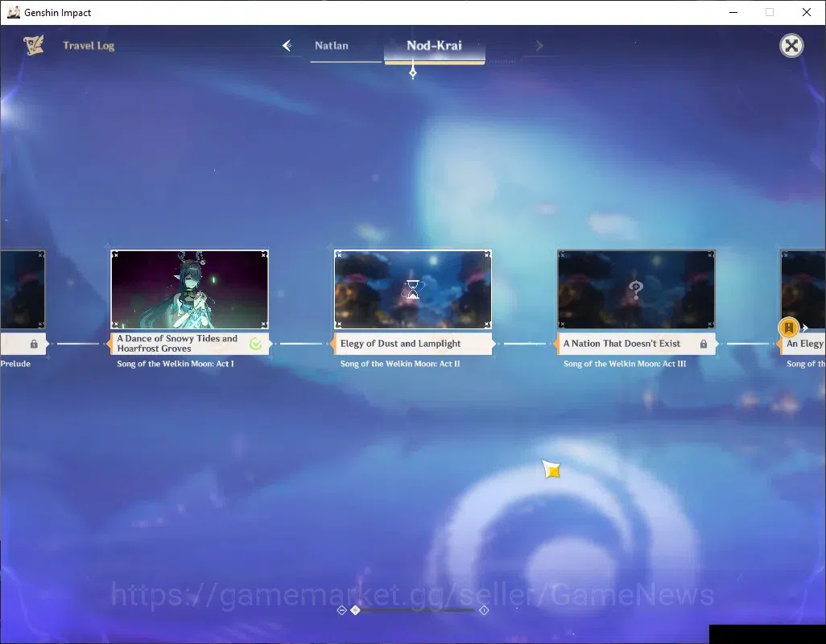Image resolution: width=826 pixels, height=644 pixels.
Task: Click the Act I character thumbnail image
Action: click(x=190, y=290)
